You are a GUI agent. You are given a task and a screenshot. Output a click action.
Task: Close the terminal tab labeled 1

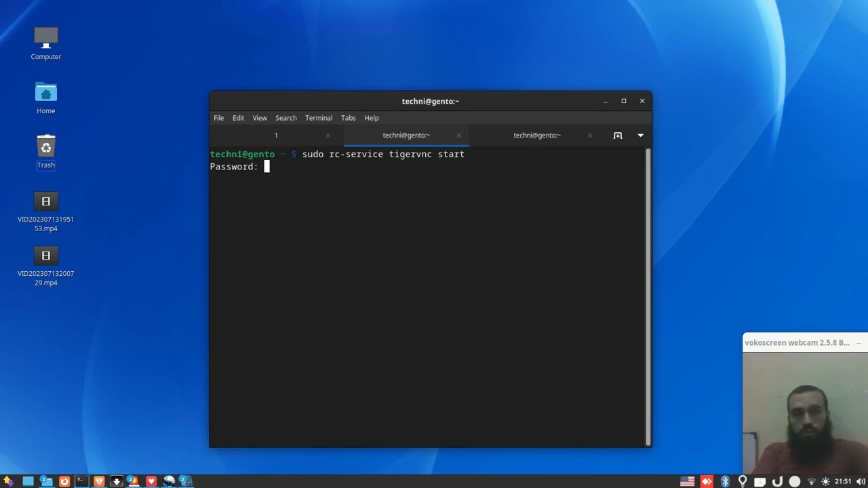pyautogui.click(x=328, y=136)
